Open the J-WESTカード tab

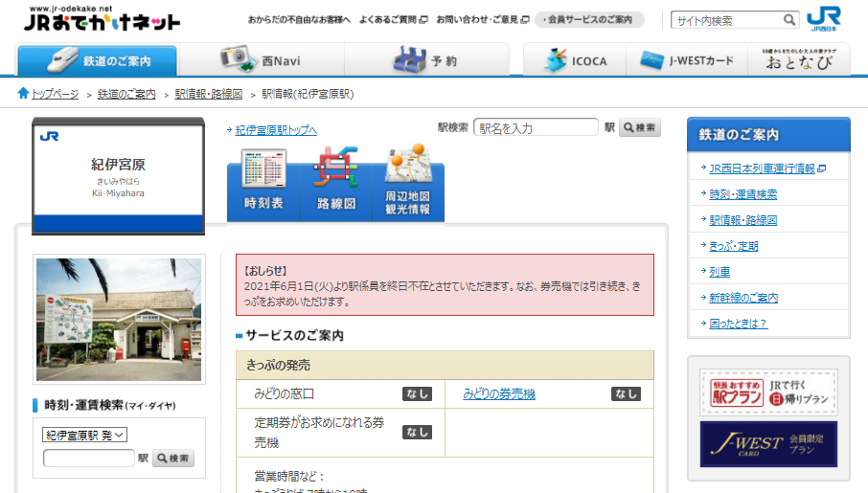click(687, 60)
